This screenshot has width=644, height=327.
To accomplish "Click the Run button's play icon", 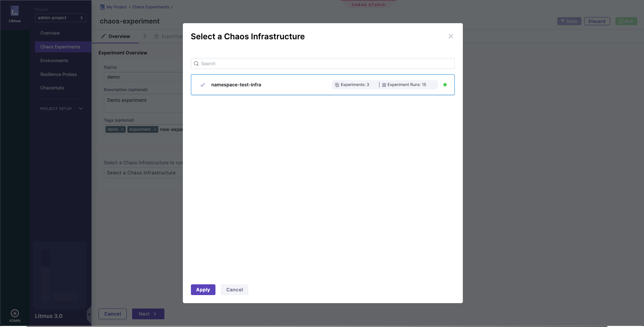I will [621, 21].
